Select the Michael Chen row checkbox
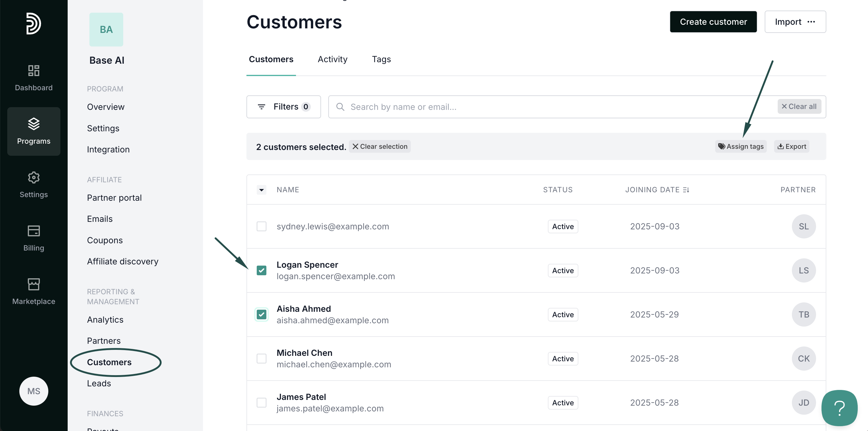 262,359
